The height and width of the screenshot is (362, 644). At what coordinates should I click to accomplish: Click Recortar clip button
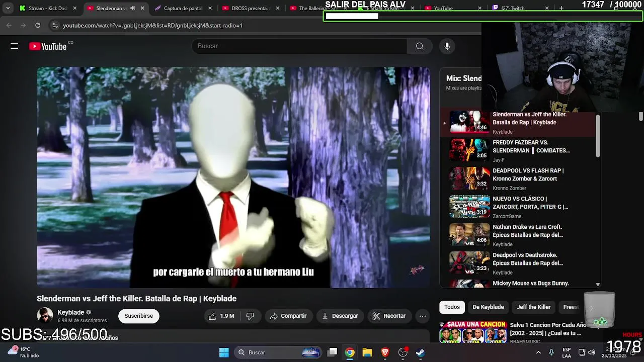point(389,316)
